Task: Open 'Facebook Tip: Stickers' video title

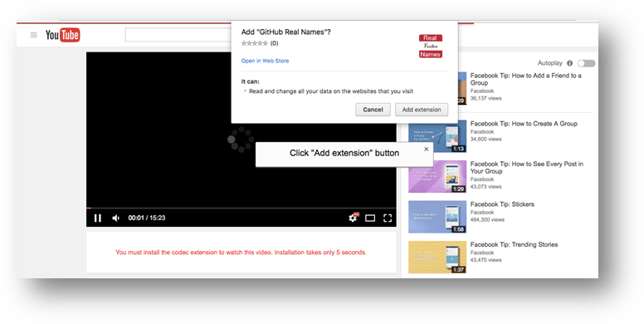Action: 502,204
